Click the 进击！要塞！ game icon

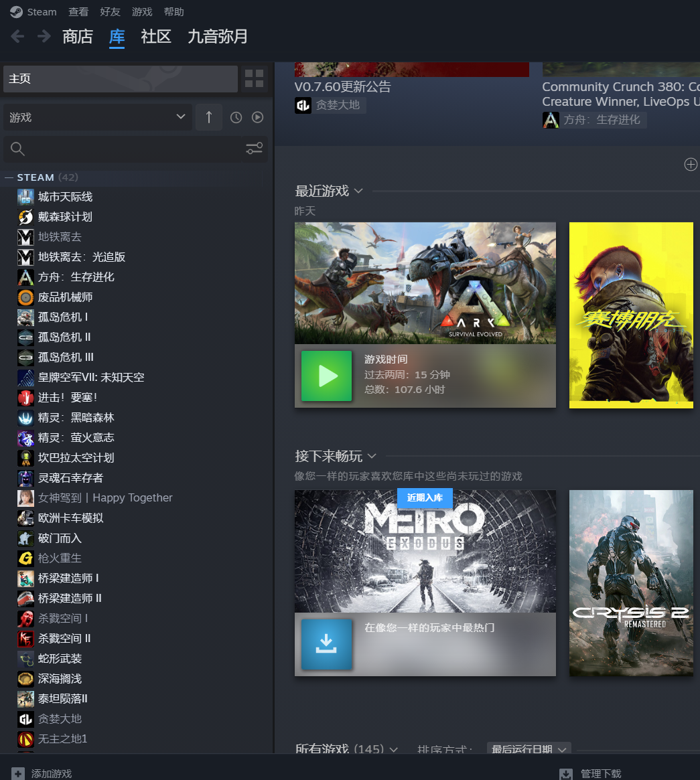coord(26,398)
